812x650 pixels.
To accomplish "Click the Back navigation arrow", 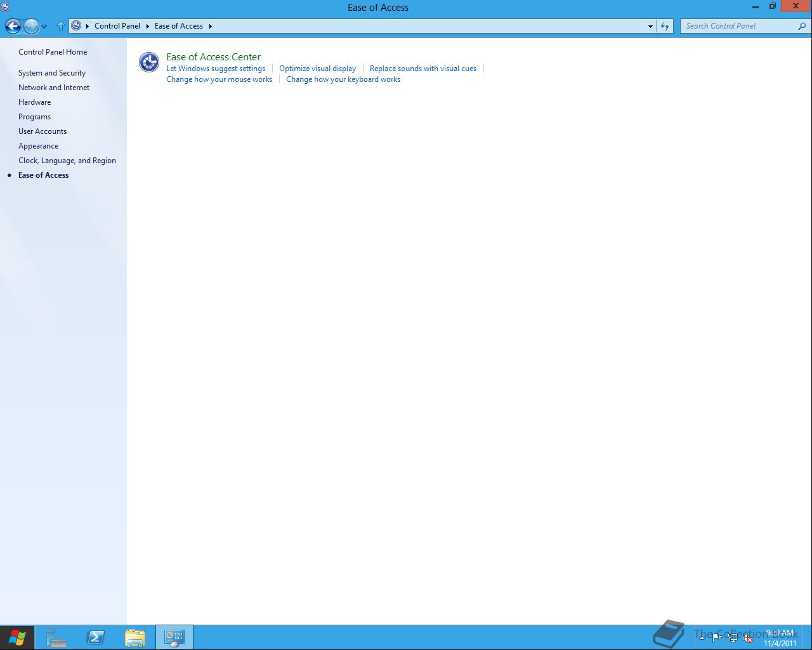I will [13, 26].
